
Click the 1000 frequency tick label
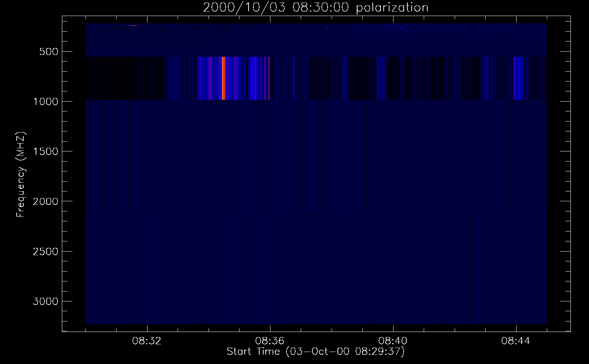(45, 101)
